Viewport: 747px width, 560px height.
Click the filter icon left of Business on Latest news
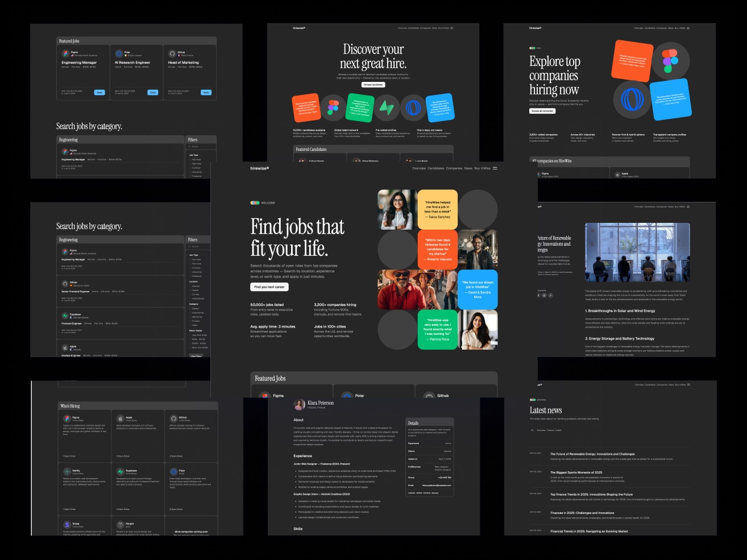[533, 430]
